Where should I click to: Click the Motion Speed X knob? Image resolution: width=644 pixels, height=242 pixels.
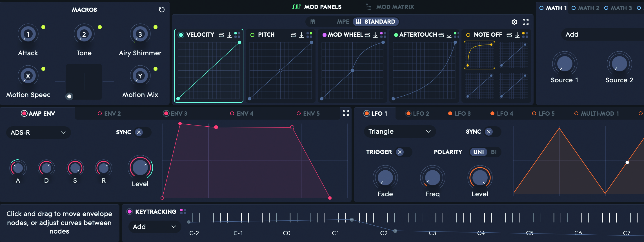[x=28, y=76]
